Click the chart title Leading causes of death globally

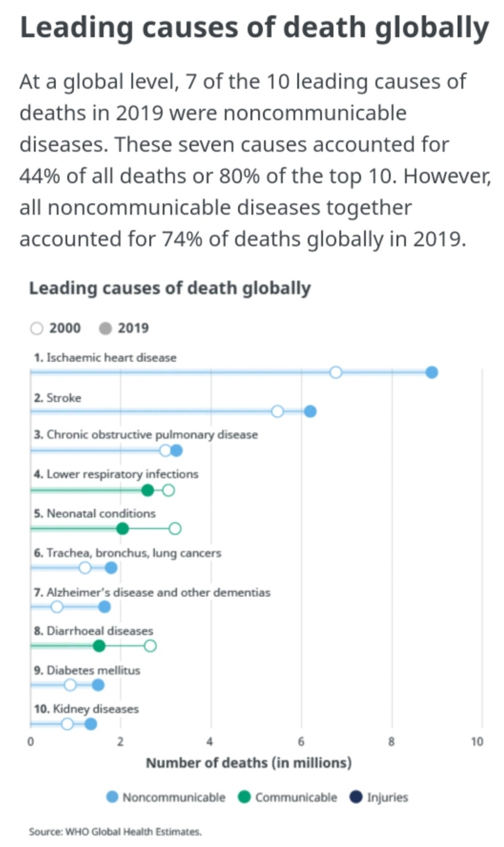[170, 288]
